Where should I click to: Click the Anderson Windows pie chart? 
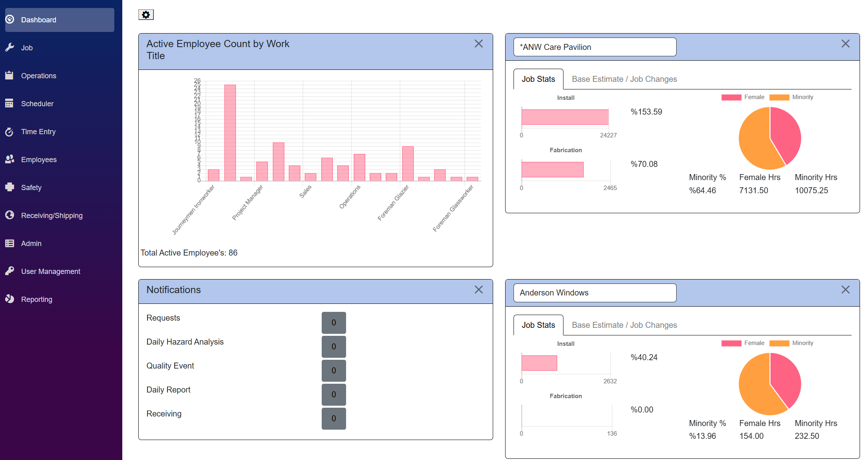(770, 384)
